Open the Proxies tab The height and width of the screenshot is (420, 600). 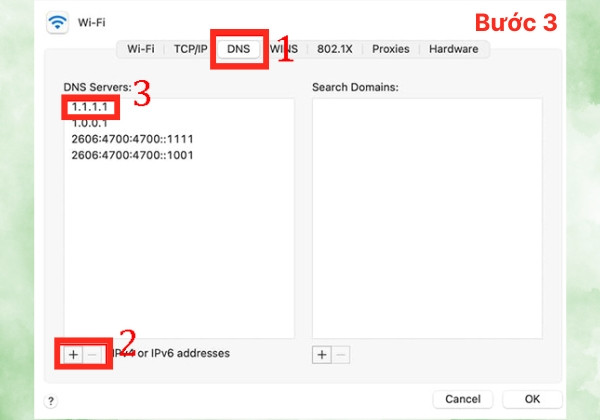click(391, 49)
